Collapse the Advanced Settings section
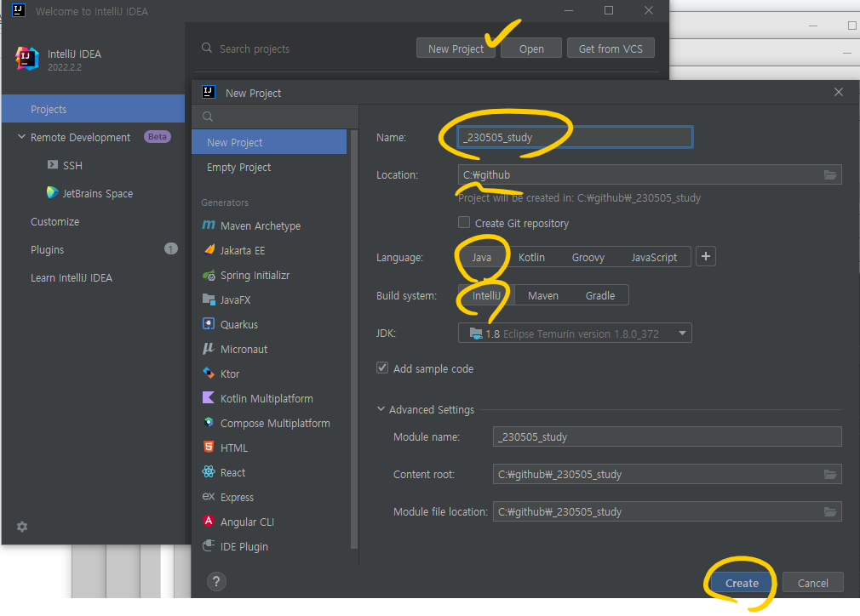860x616 pixels. [381, 409]
